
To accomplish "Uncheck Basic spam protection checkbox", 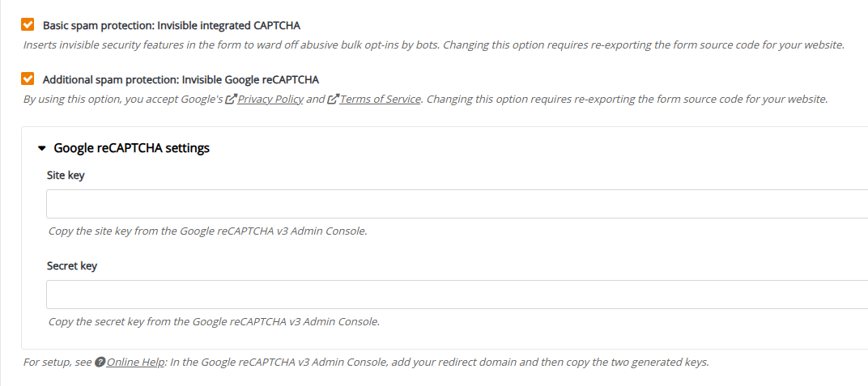I will click(x=28, y=25).
